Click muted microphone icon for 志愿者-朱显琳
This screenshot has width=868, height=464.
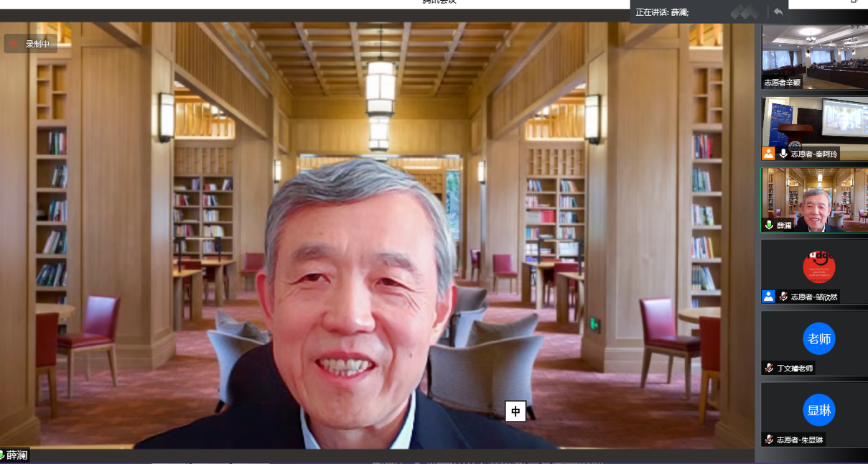click(x=769, y=439)
